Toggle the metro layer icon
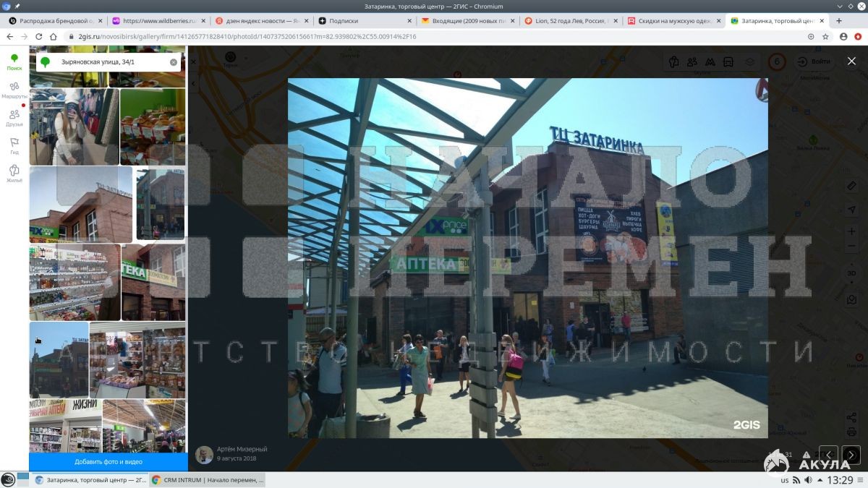 pos(710,61)
